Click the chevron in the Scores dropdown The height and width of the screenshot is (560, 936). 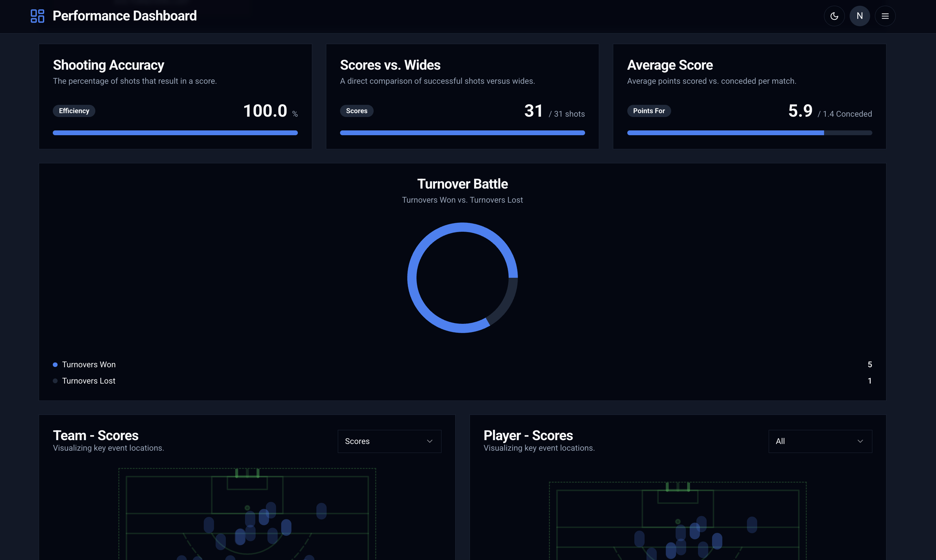[x=429, y=441]
